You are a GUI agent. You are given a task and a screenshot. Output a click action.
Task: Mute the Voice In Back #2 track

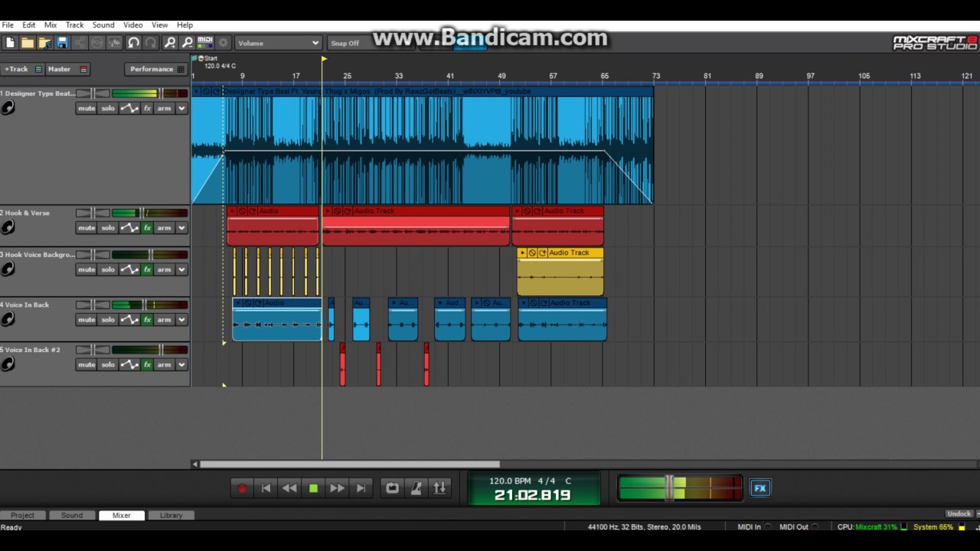click(87, 364)
